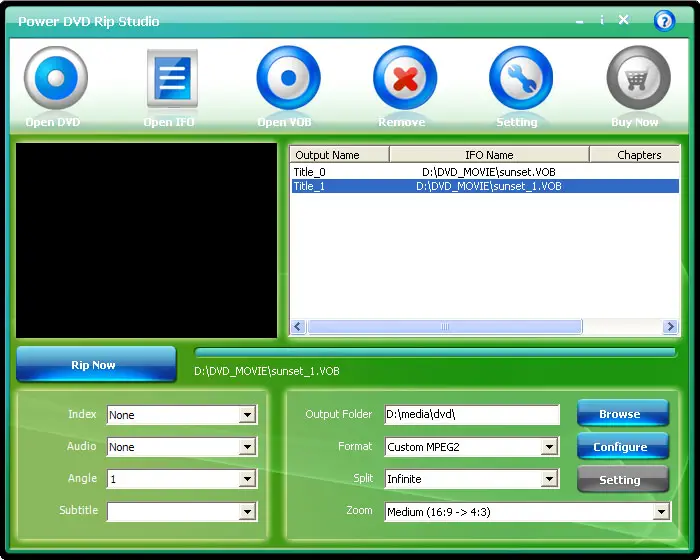Expand the Audio dropdown
The height and width of the screenshot is (560, 700).
tap(247, 447)
